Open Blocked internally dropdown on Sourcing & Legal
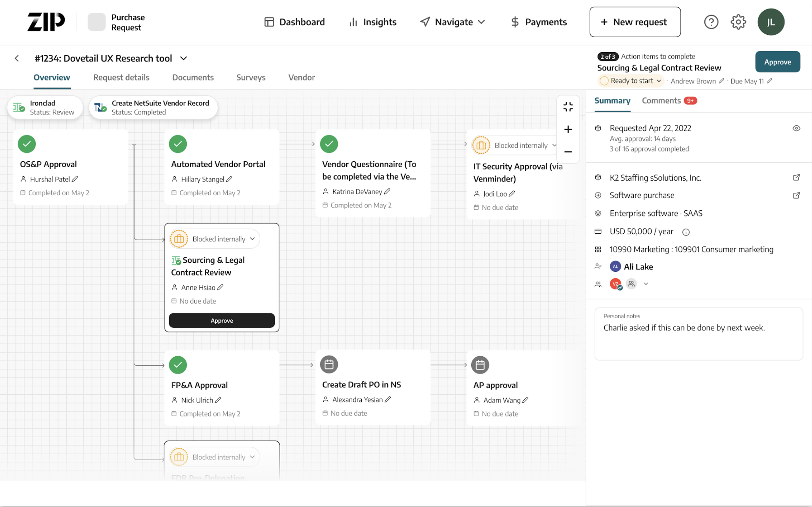 [215, 239]
